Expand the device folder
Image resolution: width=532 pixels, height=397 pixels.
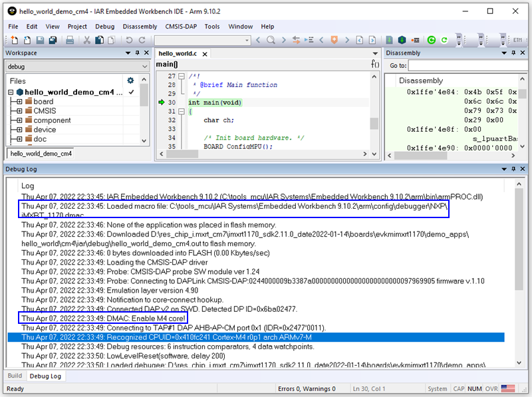[x=19, y=130]
